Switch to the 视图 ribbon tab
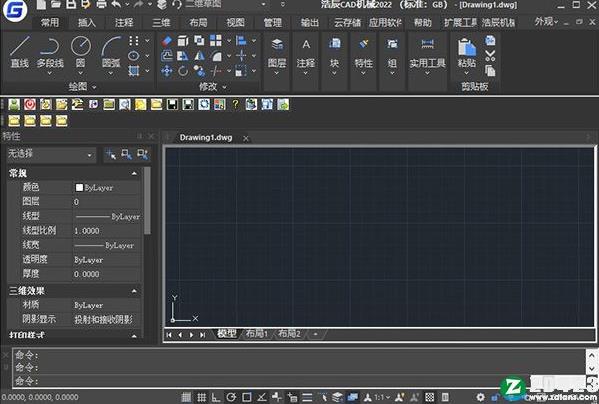This screenshot has height=404, width=599. [x=235, y=23]
